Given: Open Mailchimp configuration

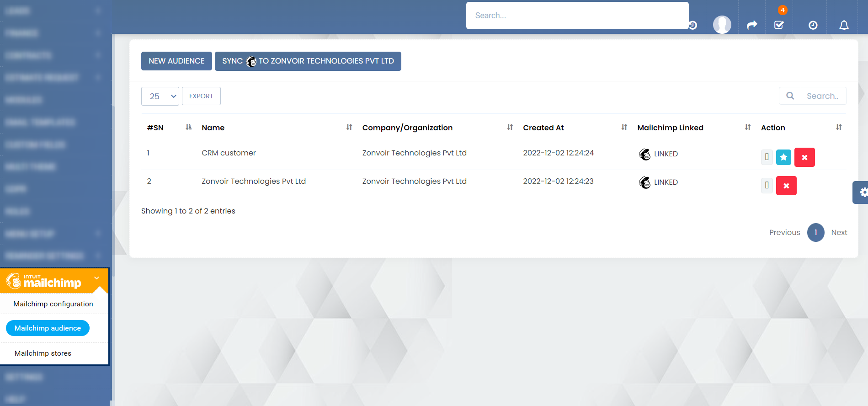Looking at the screenshot, I should (53, 304).
